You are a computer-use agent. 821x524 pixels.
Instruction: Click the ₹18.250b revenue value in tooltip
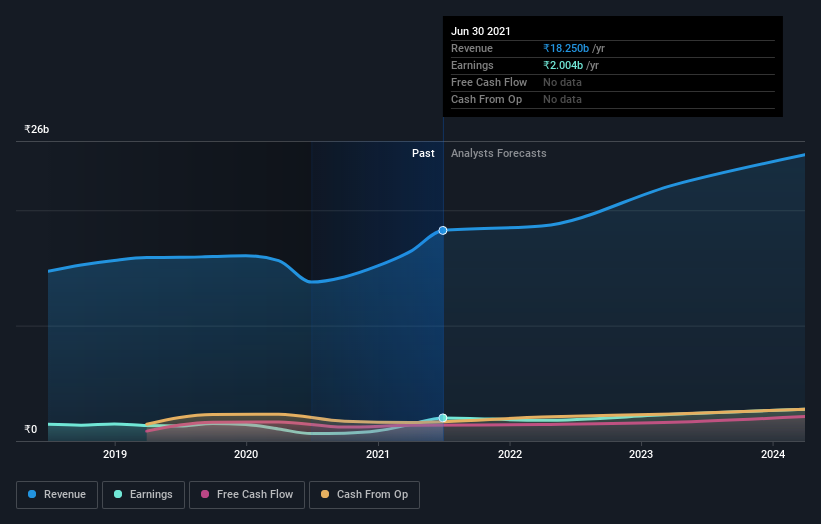coord(566,48)
